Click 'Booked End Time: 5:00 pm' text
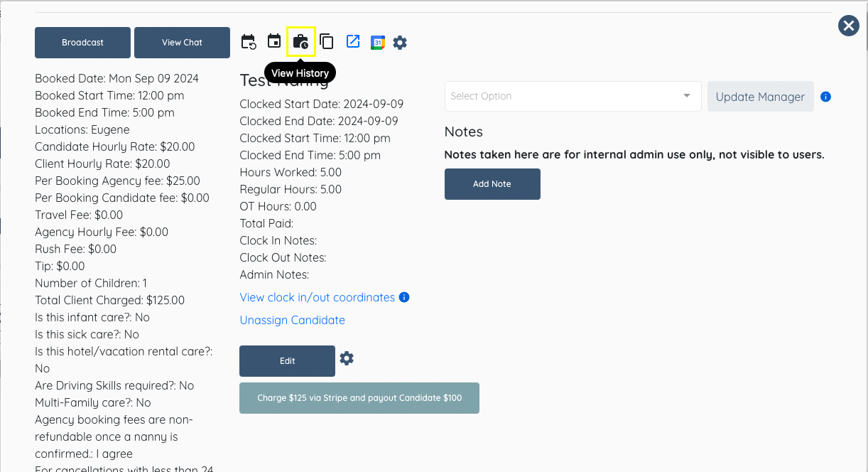Screen dimensions: 868x472 [x=104, y=112]
